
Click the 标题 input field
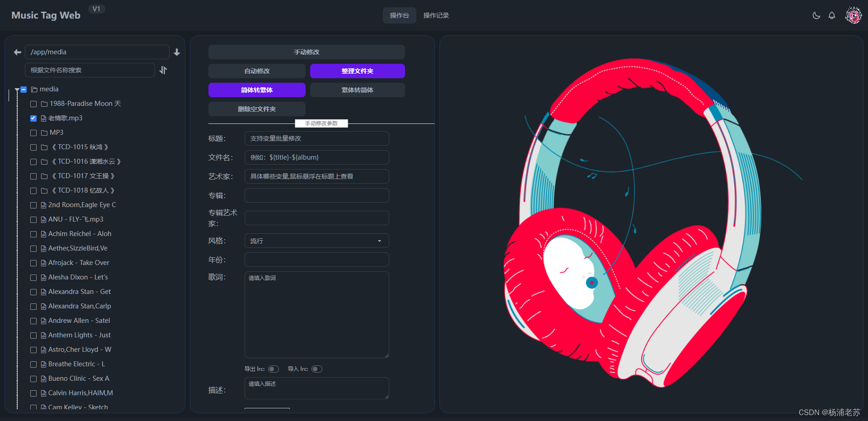(316, 138)
